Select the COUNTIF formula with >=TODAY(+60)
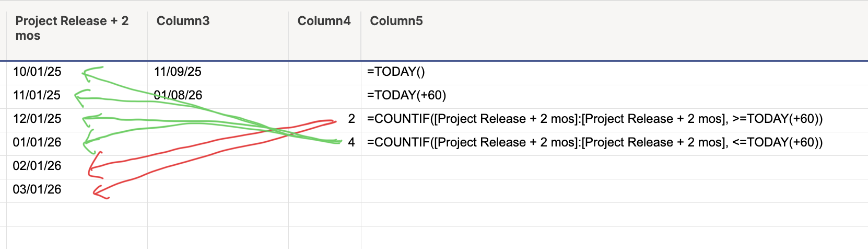 click(594, 119)
